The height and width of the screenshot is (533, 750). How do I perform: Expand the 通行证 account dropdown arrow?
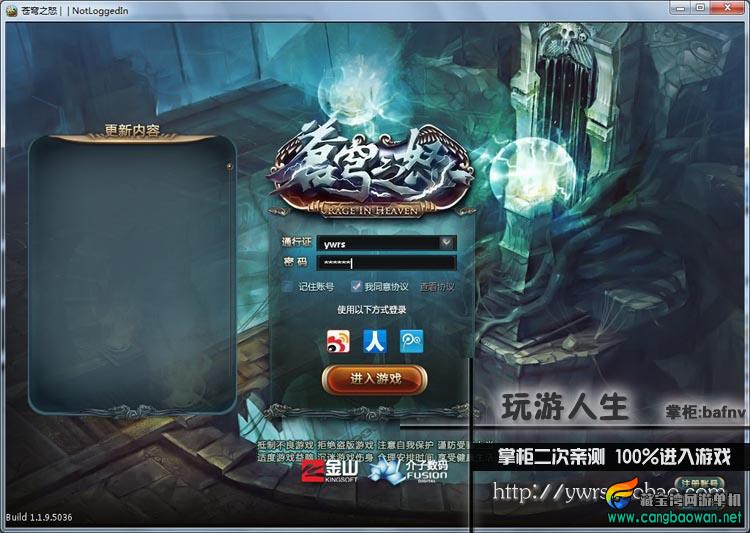(447, 243)
